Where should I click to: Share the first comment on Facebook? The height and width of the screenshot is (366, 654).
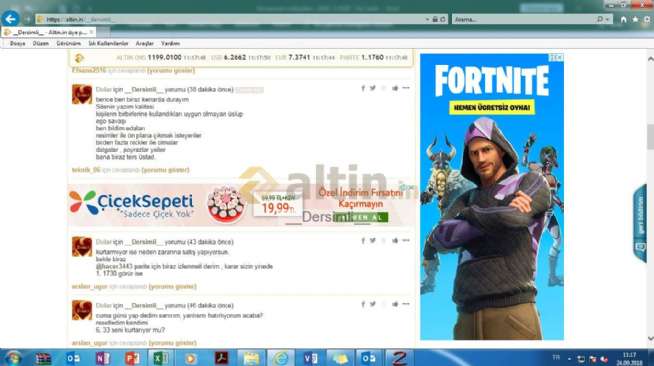coord(363,88)
